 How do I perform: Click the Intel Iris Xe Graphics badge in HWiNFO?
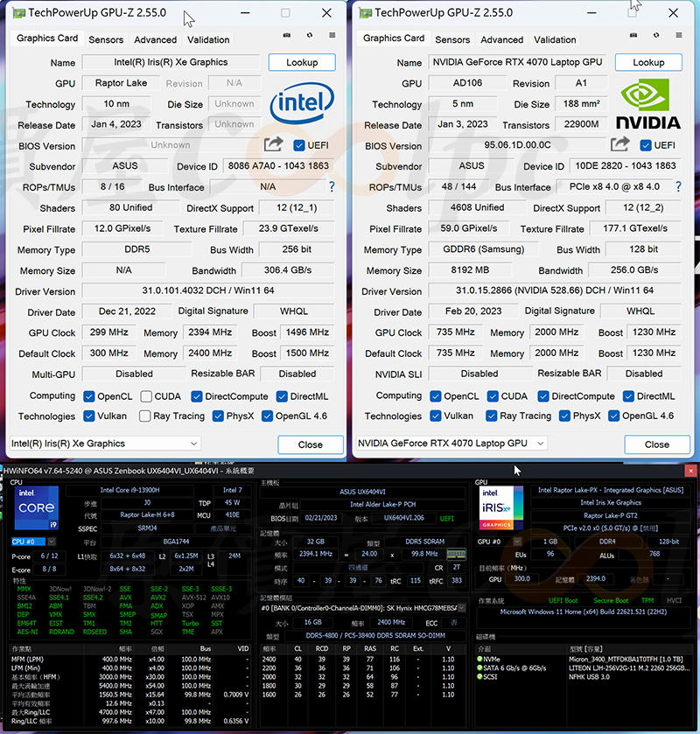[500, 508]
